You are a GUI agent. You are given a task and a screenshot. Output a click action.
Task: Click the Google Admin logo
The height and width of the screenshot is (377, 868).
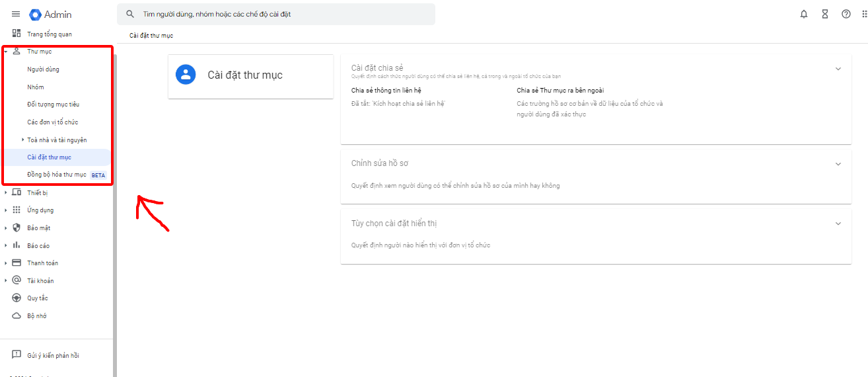tap(51, 14)
